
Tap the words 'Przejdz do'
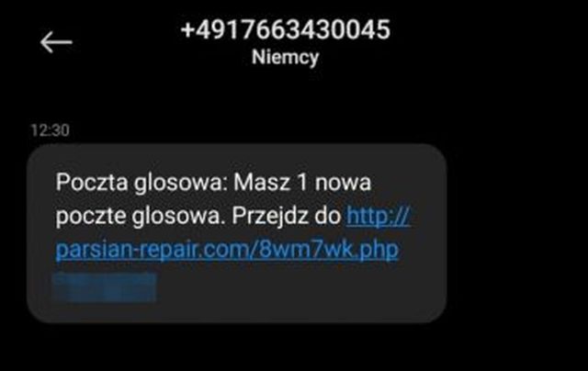(x=286, y=216)
